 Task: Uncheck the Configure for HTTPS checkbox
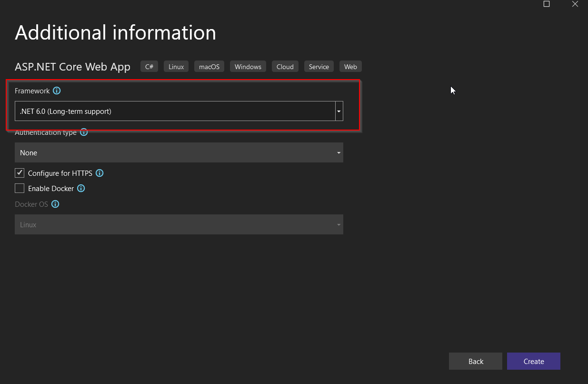coord(20,173)
